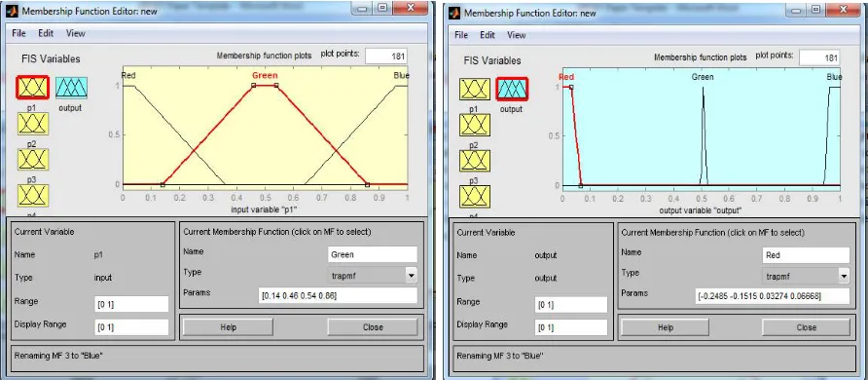868x380 pixels.
Task: Select the p4 variable icon in right window
Action: pyautogui.click(x=475, y=197)
